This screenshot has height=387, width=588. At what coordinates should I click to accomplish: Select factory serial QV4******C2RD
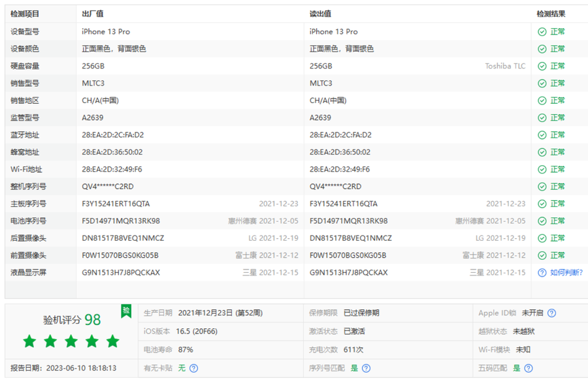(x=108, y=187)
